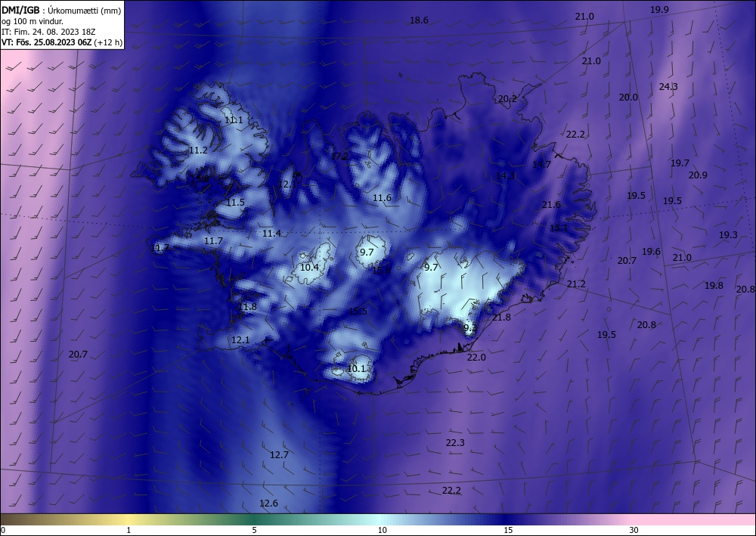Click the 17.2 value on the map
Viewport: 756px width, 536px height.
coord(339,156)
